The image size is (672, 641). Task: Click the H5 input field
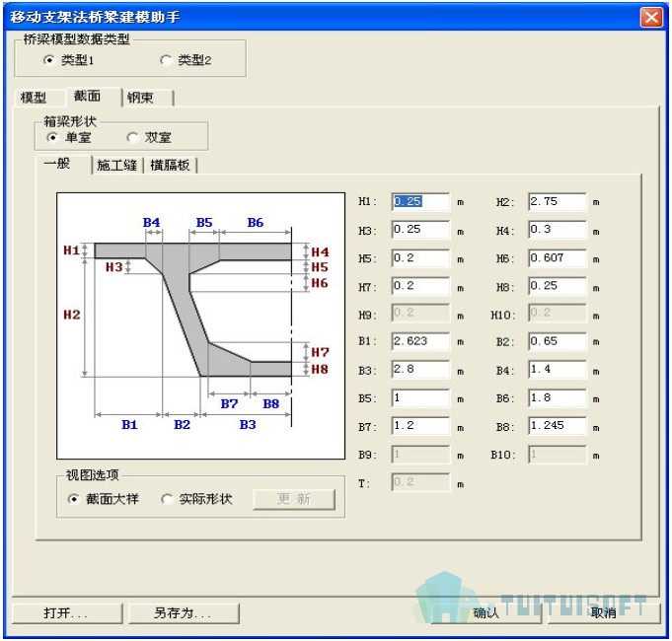tap(420, 258)
